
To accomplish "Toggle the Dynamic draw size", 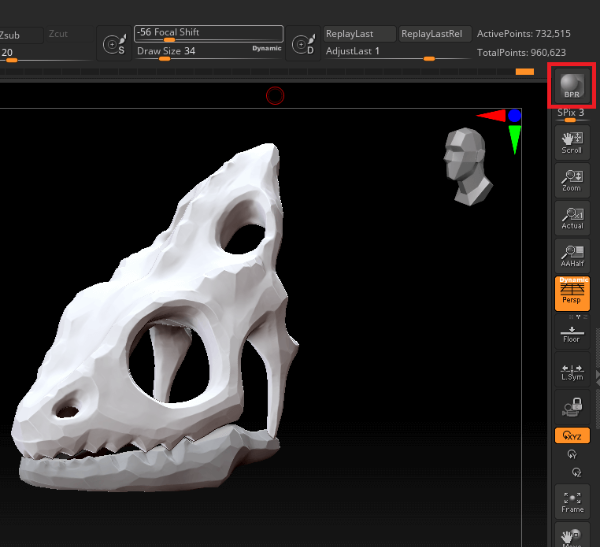I will click(267, 48).
